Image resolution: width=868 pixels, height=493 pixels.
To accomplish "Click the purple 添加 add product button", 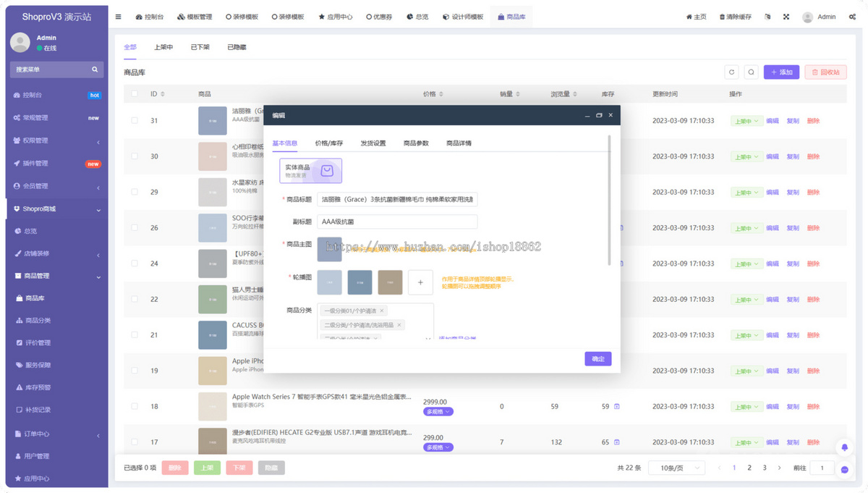I will 782,72.
